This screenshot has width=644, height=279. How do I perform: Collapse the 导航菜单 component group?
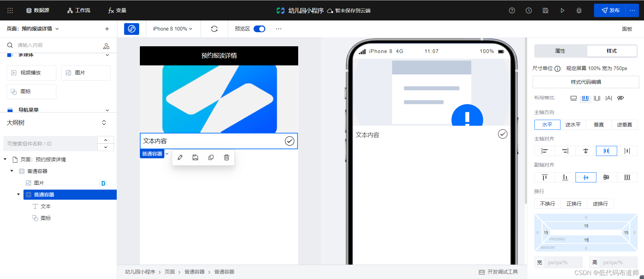coord(107,110)
